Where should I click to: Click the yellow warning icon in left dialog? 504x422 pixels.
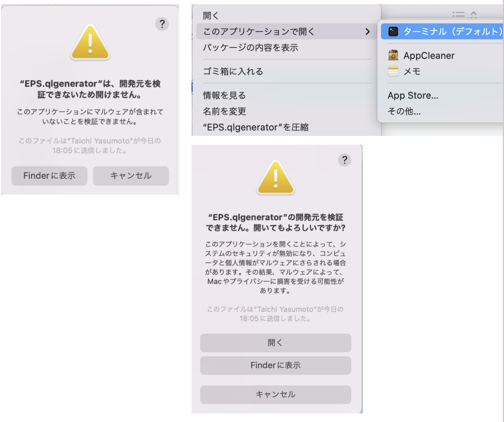tap(90, 42)
